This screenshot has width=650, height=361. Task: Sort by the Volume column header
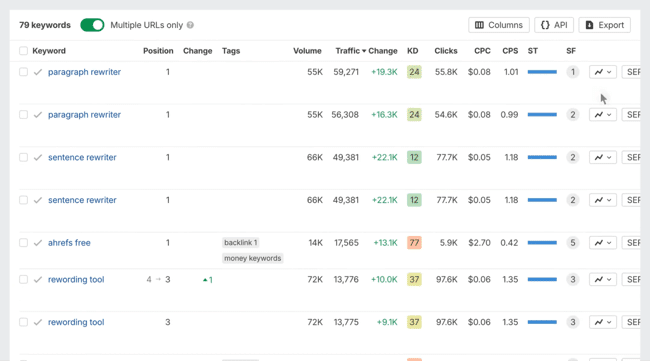point(307,51)
